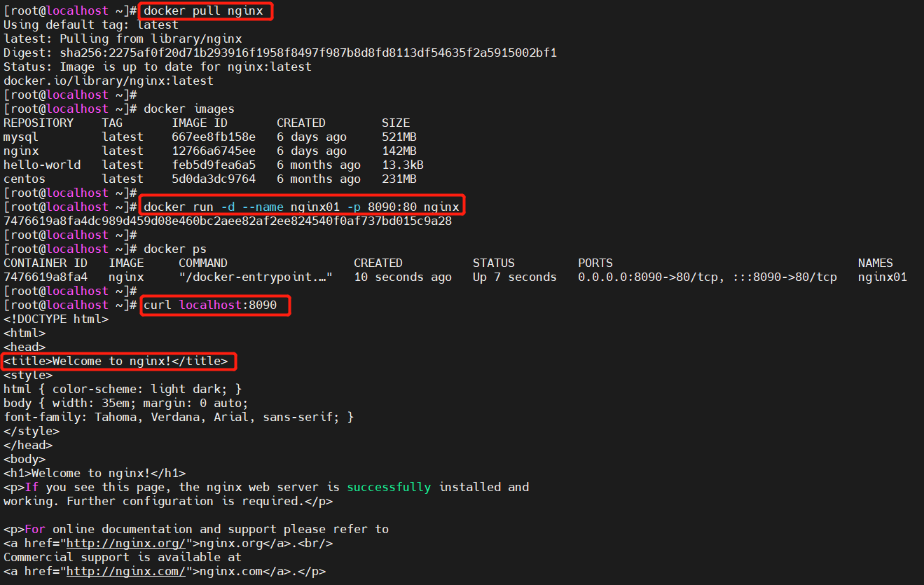
Task: Click 'working. Further configuration is required.' line
Action: 168,501
